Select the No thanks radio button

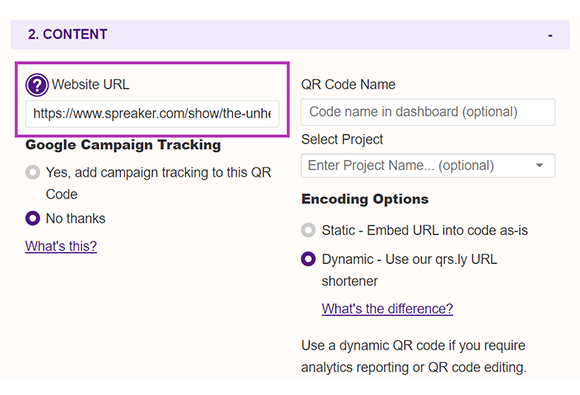tap(33, 218)
